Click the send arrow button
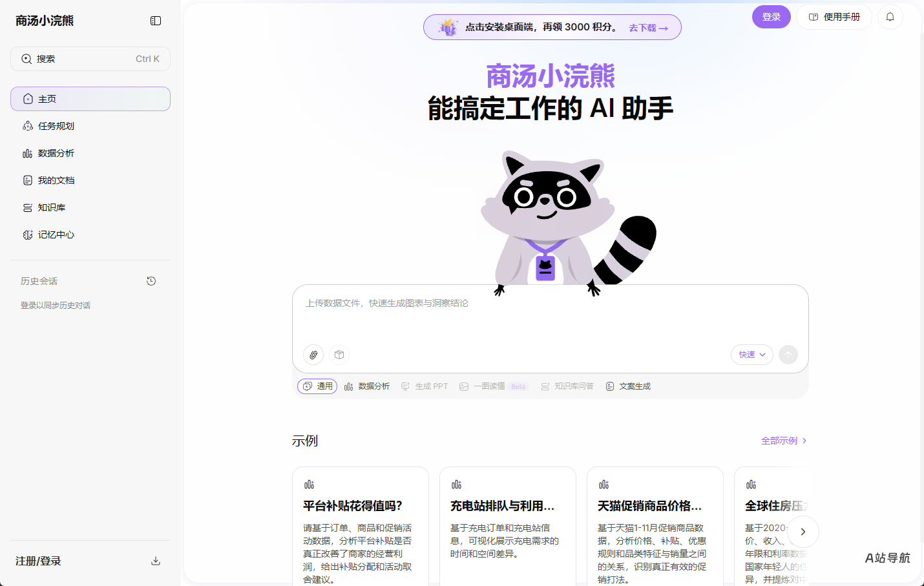This screenshot has width=924, height=586. [x=788, y=355]
